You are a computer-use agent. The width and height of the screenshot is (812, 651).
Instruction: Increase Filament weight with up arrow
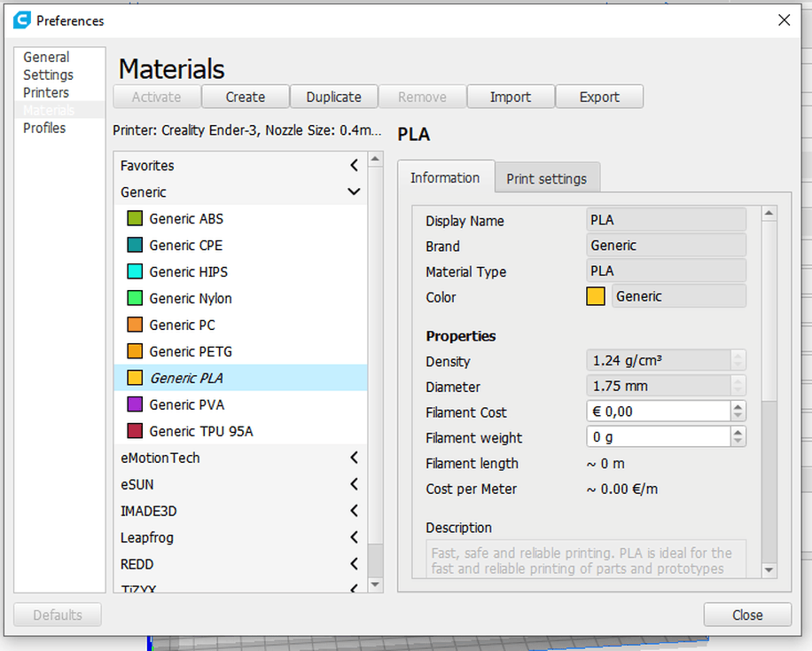click(x=738, y=432)
